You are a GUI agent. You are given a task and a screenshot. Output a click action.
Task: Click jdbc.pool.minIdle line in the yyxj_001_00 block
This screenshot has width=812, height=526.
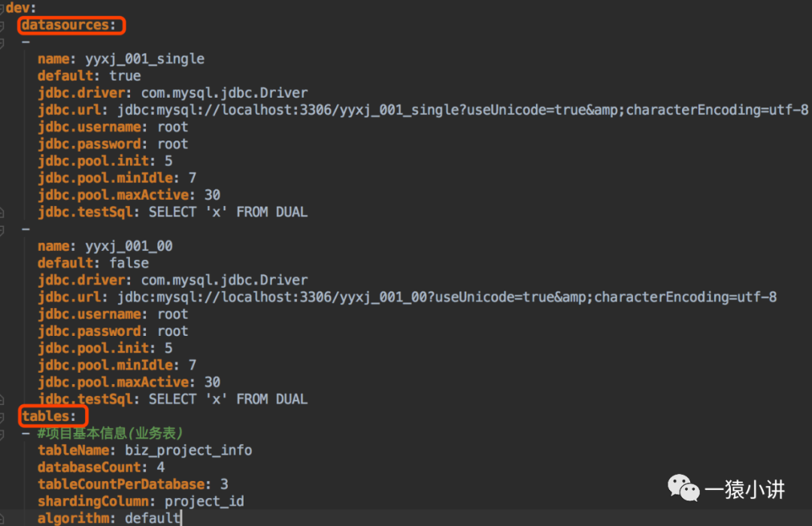(x=117, y=365)
